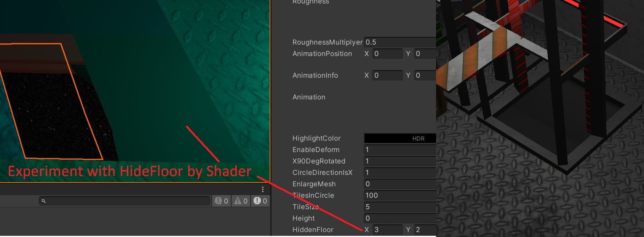Viewport: 644px width, 237px height.
Task: Click the EnlargeMesh value field
Action: click(400, 184)
